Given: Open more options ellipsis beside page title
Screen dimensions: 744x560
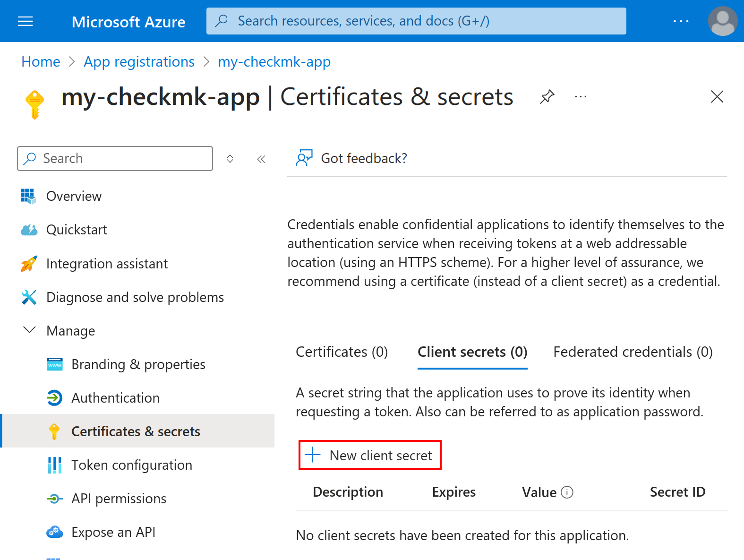Looking at the screenshot, I should pyautogui.click(x=581, y=97).
